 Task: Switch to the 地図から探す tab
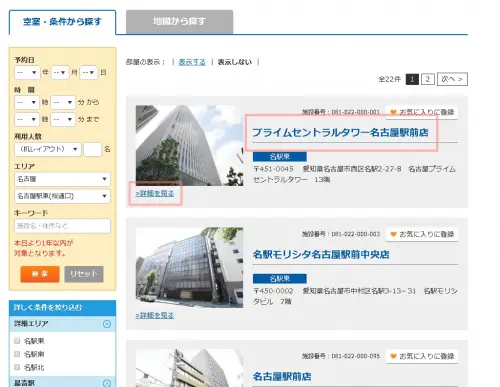click(179, 22)
